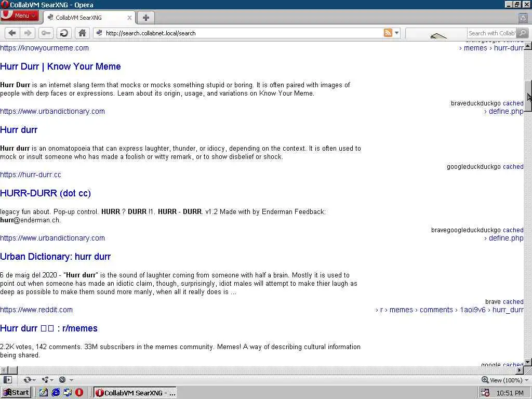
Task: Launch Internet Explorer from quick launch
Action: click(x=56, y=393)
